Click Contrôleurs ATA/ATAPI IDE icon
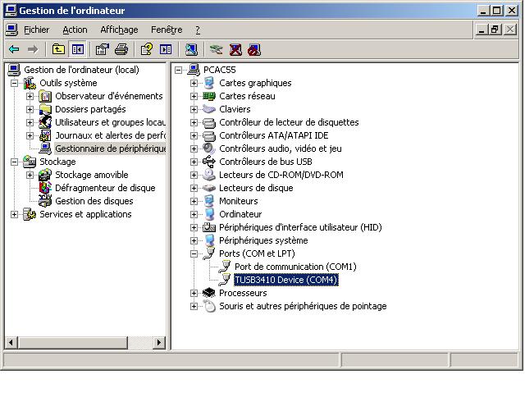The image size is (525, 420). pyautogui.click(x=209, y=135)
